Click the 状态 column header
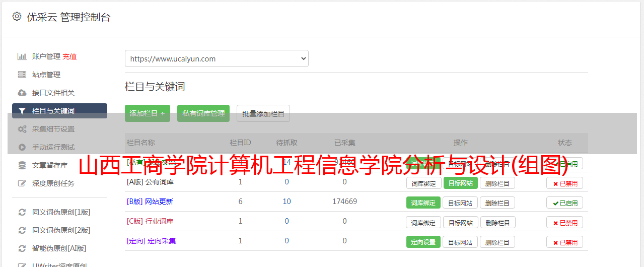Viewport: 644px width, 267px height. (565, 143)
